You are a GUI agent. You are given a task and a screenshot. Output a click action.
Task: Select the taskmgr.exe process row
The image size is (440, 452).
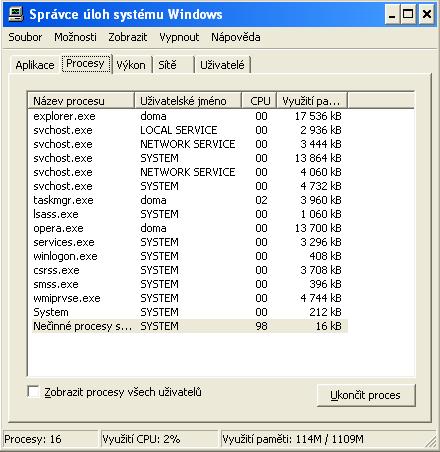[188, 200]
